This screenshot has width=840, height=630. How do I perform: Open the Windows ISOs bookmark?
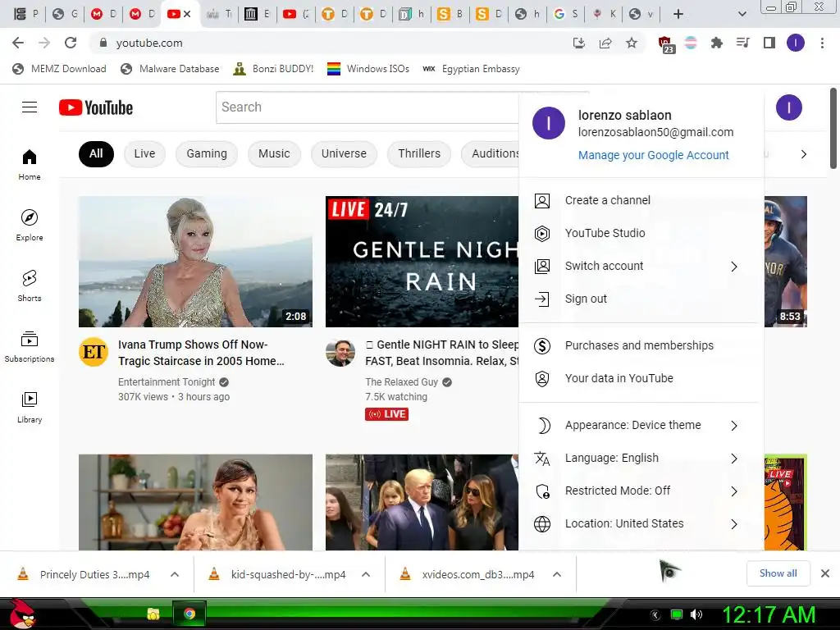click(368, 69)
